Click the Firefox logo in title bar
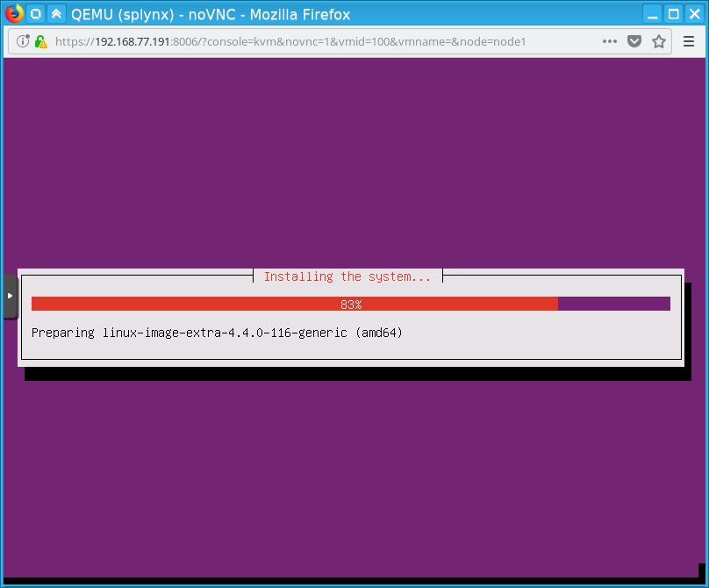The width and height of the screenshot is (709, 588). (x=14, y=13)
